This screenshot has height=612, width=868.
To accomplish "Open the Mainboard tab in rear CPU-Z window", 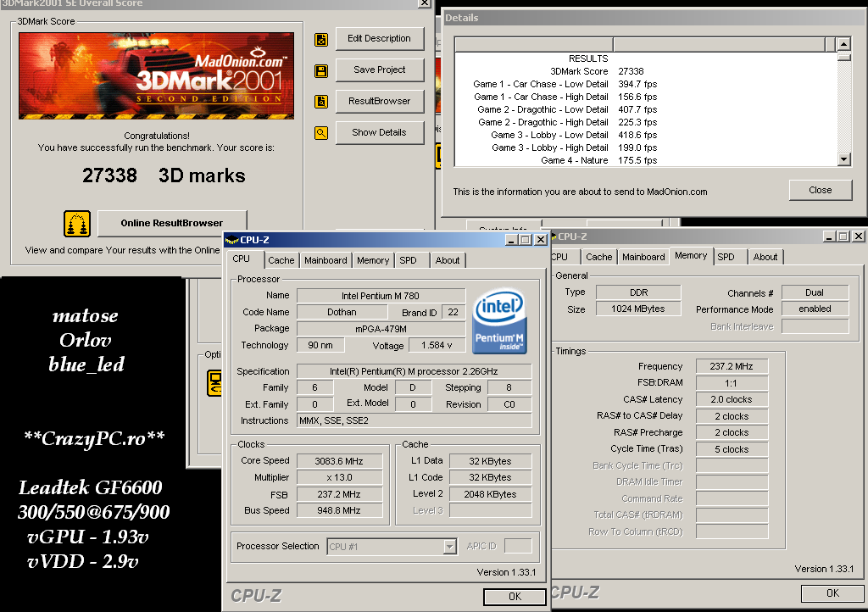I will click(643, 257).
